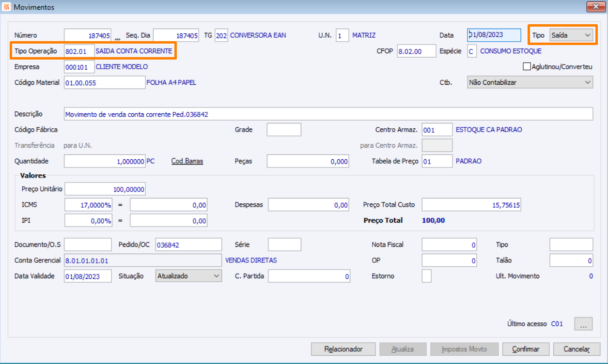The height and width of the screenshot is (364, 608).
Task: Open the Tipo dropdown showing Saída
Action: tap(572, 35)
